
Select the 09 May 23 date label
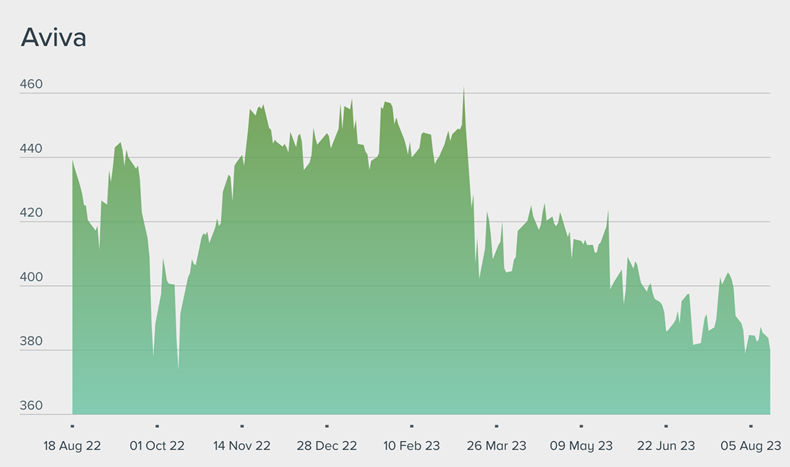pos(581,446)
